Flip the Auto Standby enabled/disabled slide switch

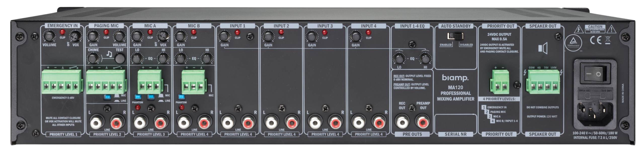coord(455,36)
